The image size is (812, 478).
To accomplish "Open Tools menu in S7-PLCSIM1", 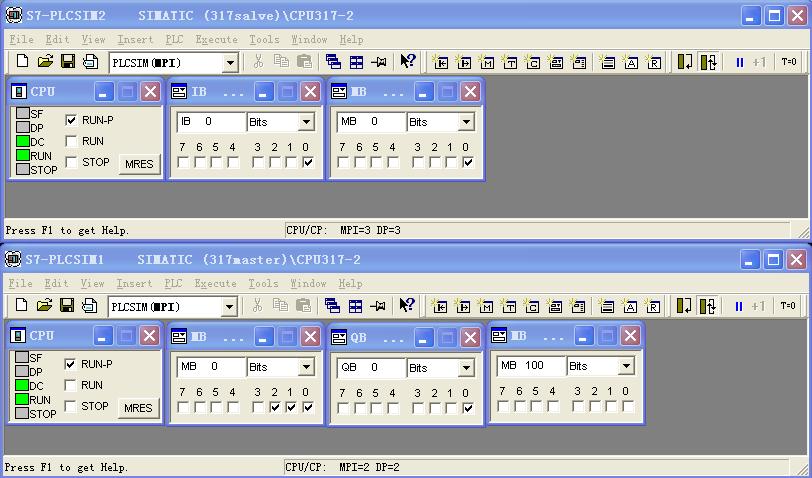I will tap(263, 283).
